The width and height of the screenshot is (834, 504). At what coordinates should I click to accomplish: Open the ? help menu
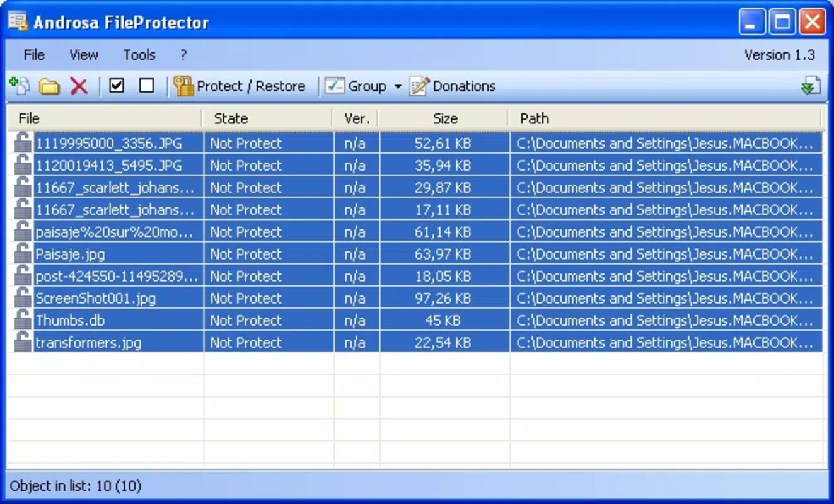[x=183, y=55]
